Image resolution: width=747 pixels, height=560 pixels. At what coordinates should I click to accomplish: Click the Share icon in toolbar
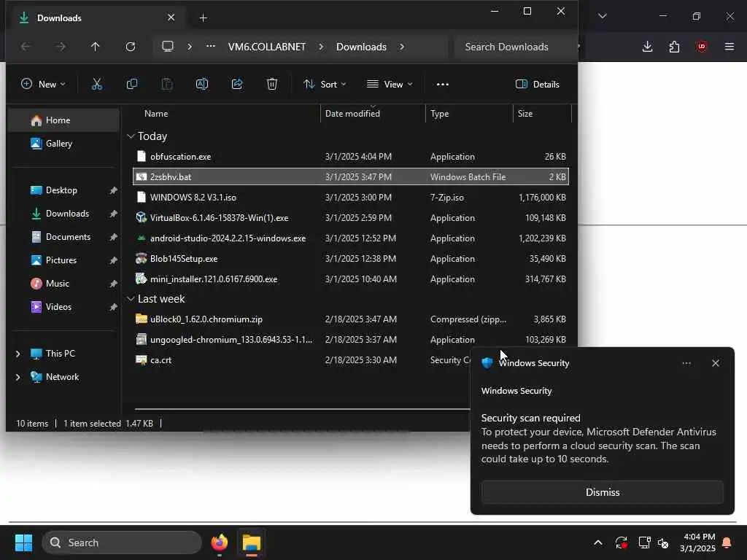(237, 85)
